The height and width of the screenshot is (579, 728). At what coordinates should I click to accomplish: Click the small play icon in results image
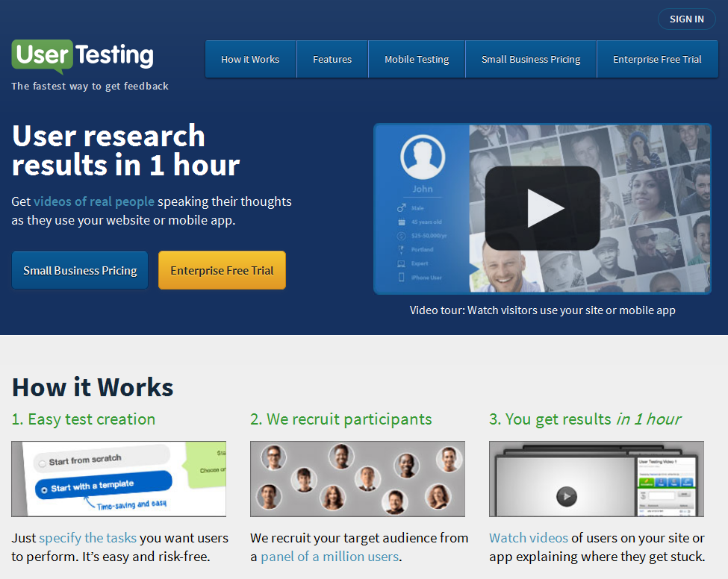pos(567,496)
